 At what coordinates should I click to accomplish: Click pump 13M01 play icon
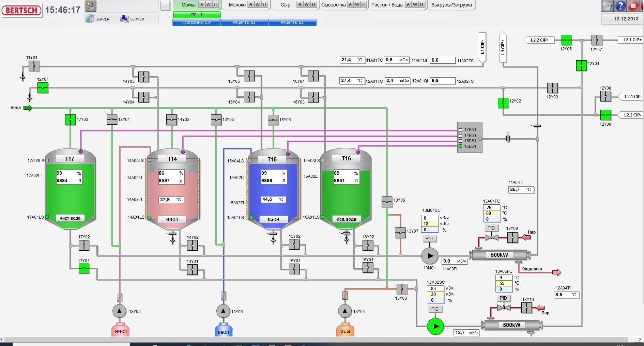(430, 256)
